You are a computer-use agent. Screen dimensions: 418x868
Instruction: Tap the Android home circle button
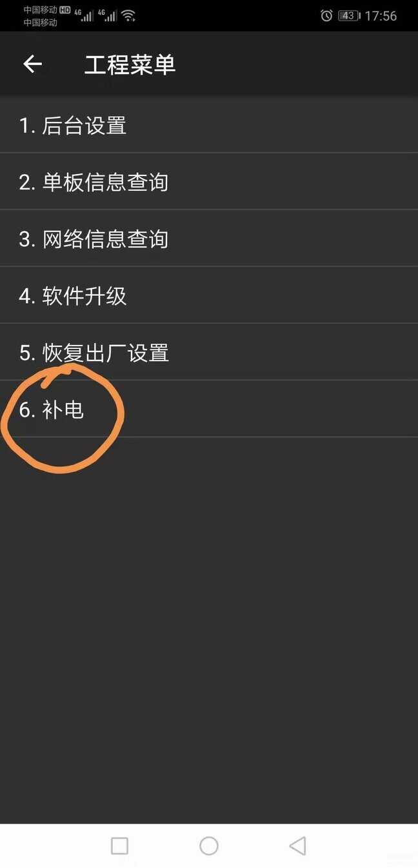(x=209, y=845)
